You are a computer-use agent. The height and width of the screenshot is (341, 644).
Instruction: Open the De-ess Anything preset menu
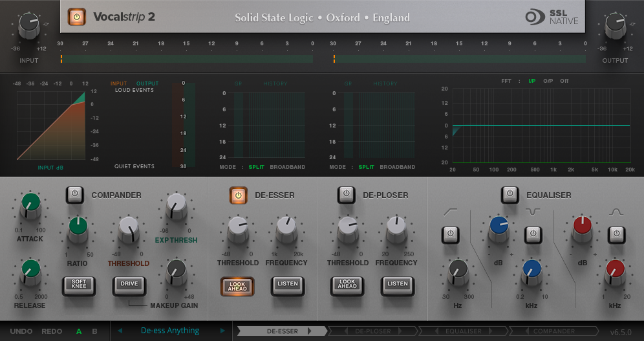pyautogui.click(x=170, y=330)
